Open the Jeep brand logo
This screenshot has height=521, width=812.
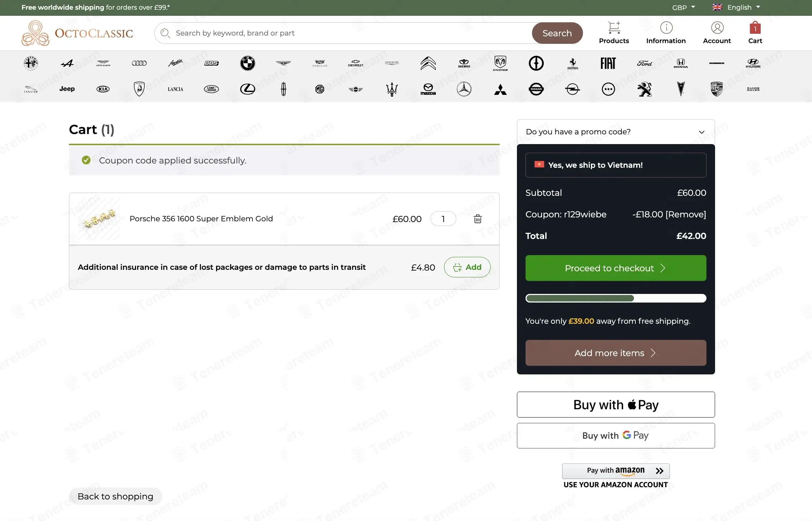click(67, 89)
